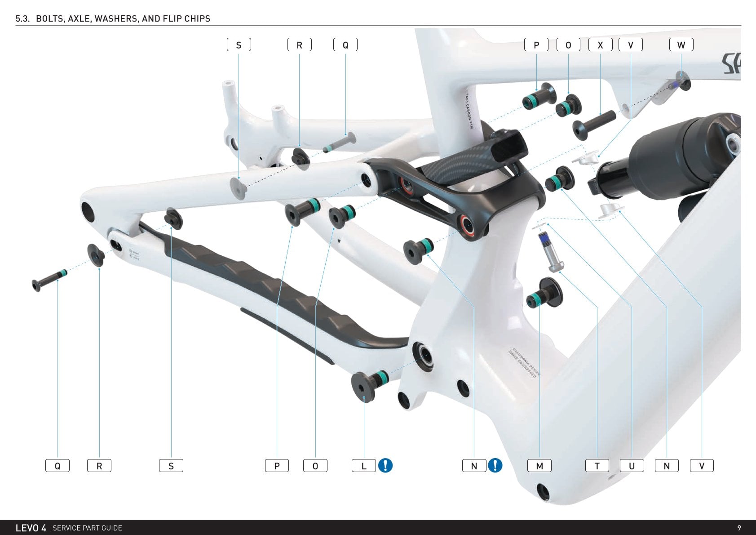756x535 pixels.
Task: Click the bottom-row N label beside exclamation icon
Action: [474, 466]
